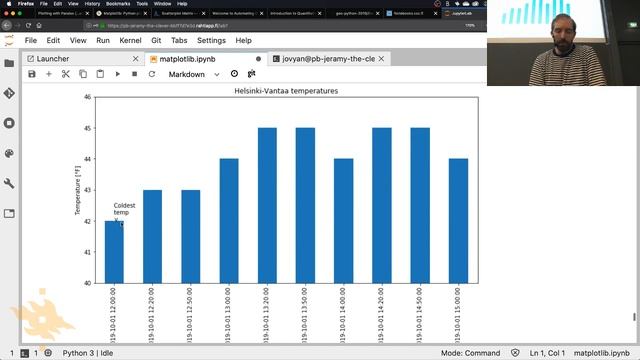640x360 pixels.
Task: Click the JupyterLab logo icon
Action: pos(9,40)
